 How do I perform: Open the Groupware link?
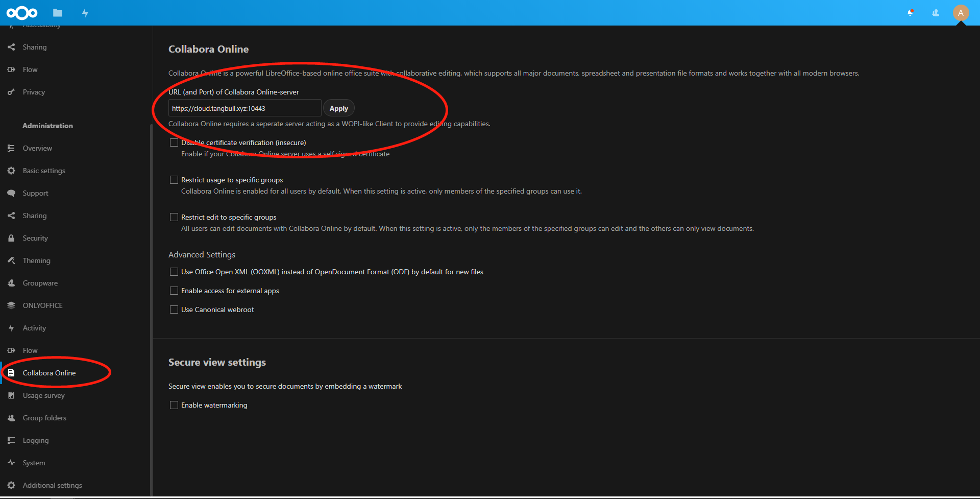tap(40, 283)
